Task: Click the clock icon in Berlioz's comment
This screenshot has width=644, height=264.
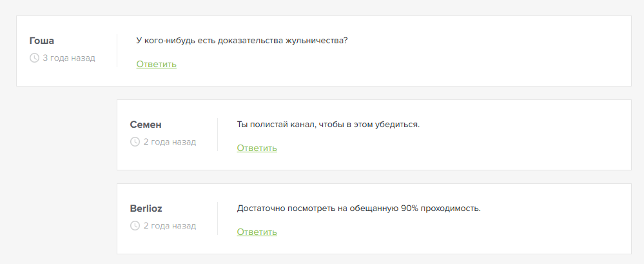Action: (x=135, y=226)
